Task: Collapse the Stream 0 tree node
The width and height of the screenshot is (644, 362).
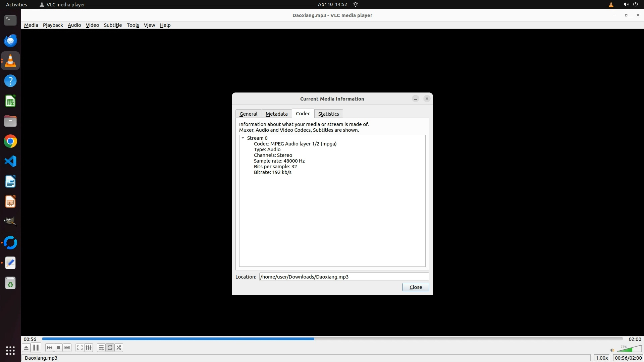Action: pos(243,138)
